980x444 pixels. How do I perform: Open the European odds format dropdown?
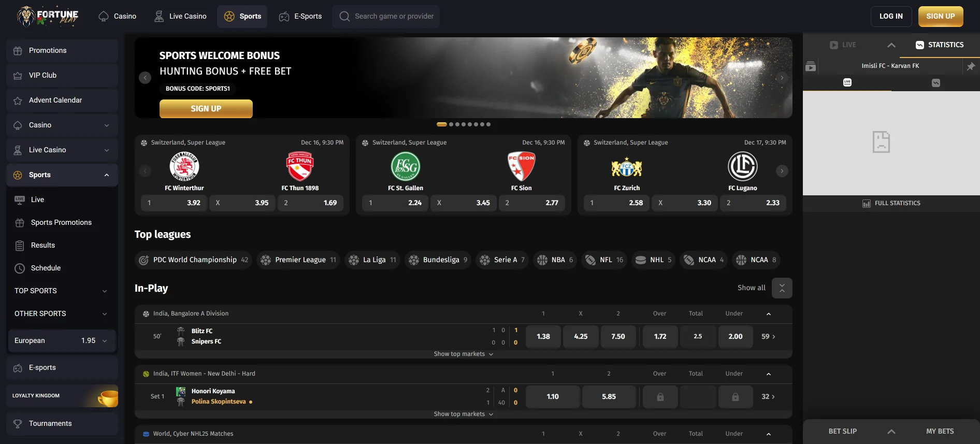62,341
